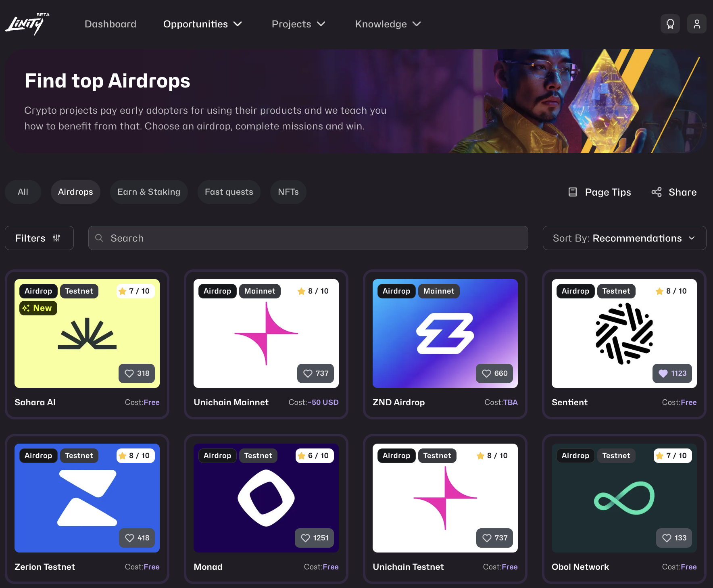This screenshot has height=588, width=713.
Task: Like the Obol Network airdrop
Action: coord(673,538)
